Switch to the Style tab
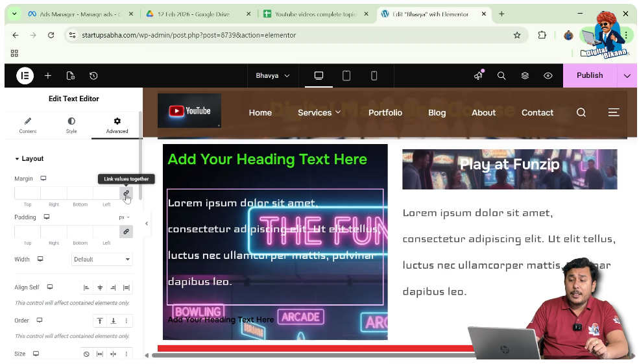639x364 pixels. (x=71, y=125)
